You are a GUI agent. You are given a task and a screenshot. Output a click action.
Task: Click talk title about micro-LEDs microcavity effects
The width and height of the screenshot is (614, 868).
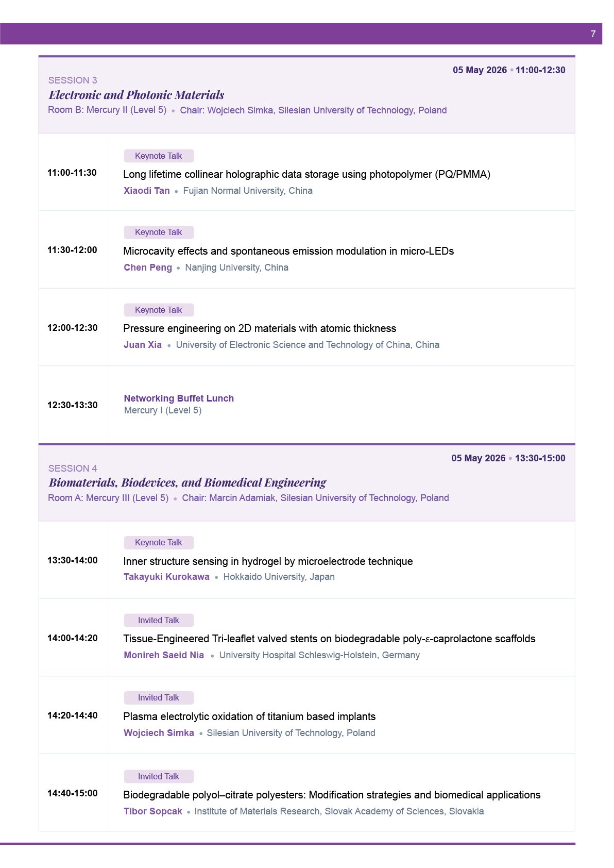288,251
